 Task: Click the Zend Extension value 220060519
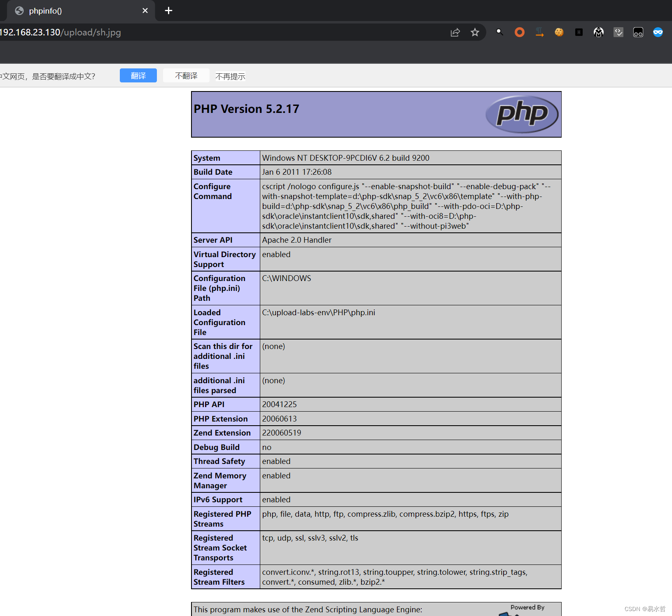282,433
